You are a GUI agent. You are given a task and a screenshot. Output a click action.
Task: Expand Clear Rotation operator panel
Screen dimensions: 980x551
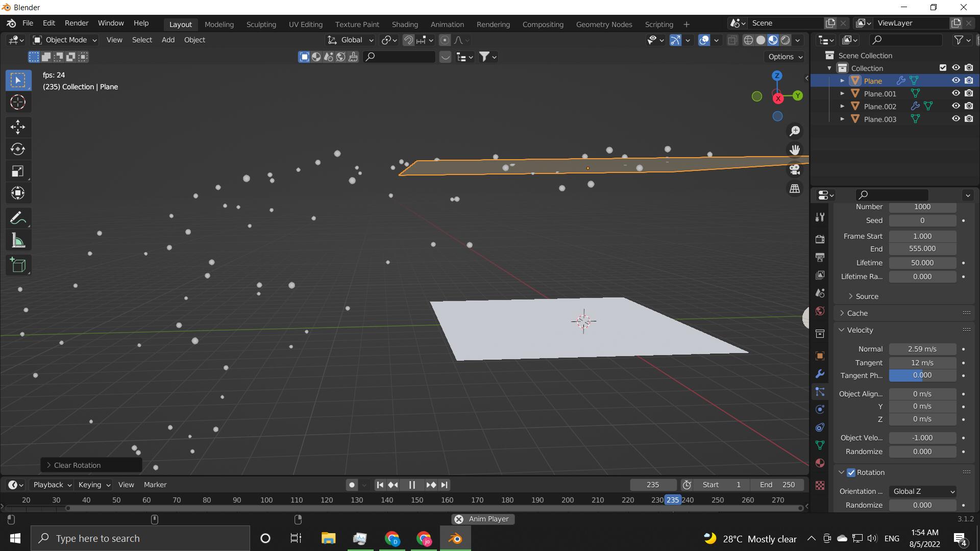[x=91, y=465]
